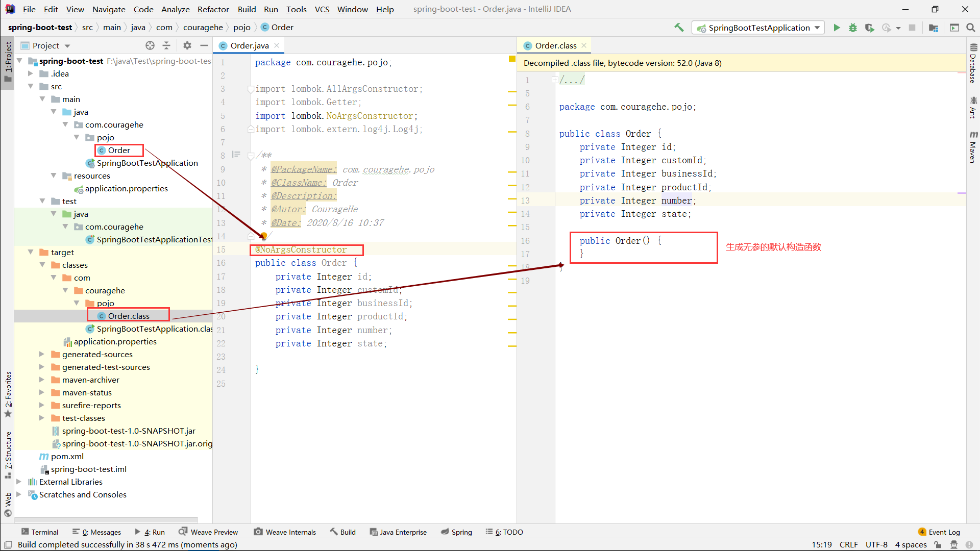Open the Web side tab
The width and height of the screenshot is (980, 551).
[x=8, y=504]
